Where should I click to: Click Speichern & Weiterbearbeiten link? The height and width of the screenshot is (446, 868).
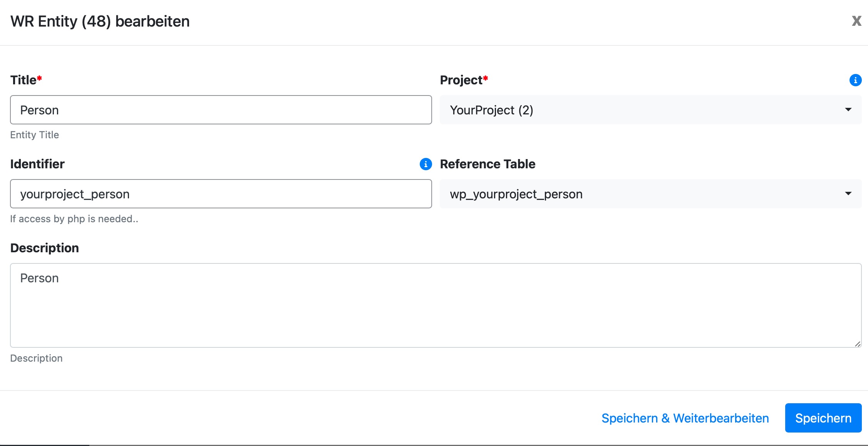tap(685, 418)
